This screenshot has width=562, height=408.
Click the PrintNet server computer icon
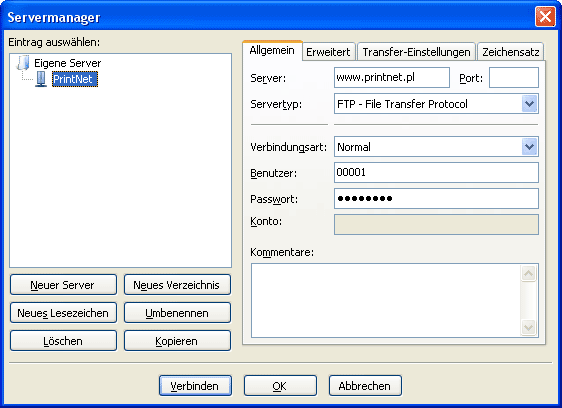[41, 79]
